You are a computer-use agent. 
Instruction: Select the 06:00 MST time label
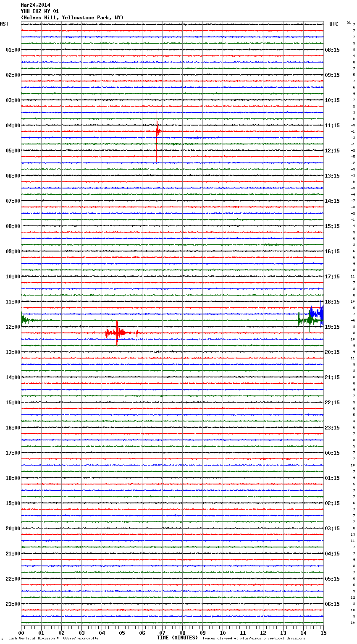tap(13, 176)
